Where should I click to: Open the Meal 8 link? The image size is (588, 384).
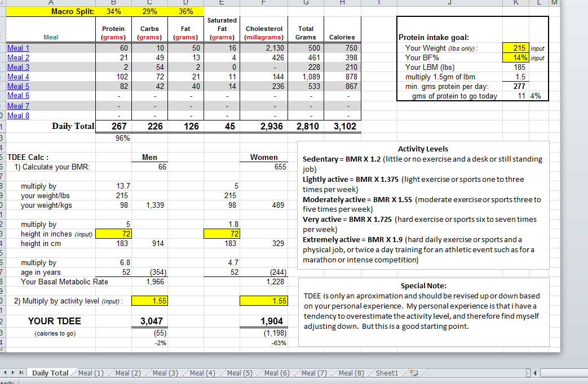click(18, 115)
